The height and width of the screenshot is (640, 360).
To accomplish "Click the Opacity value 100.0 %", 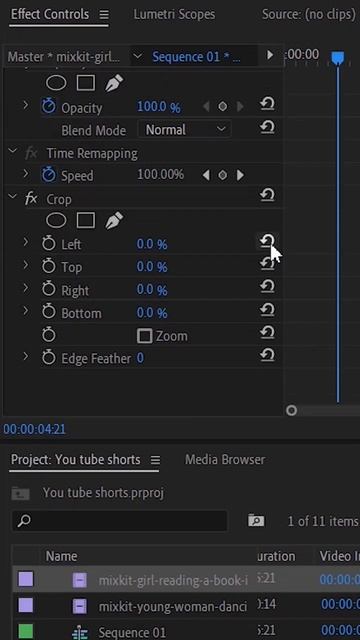I will pos(158,107).
